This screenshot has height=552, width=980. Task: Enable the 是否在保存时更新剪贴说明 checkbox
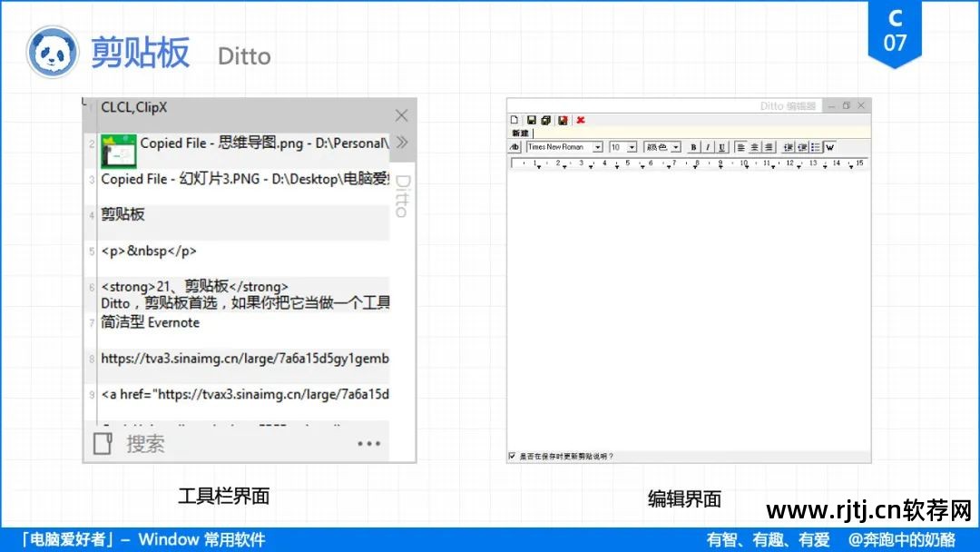click(x=512, y=456)
